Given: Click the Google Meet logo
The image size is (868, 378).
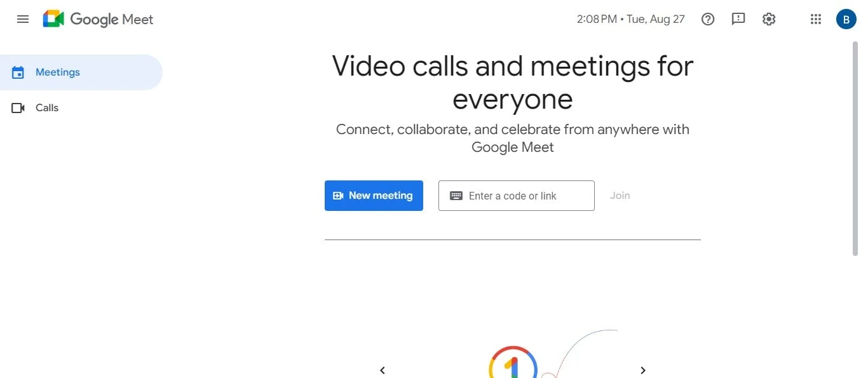Looking at the screenshot, I should 98,19.
